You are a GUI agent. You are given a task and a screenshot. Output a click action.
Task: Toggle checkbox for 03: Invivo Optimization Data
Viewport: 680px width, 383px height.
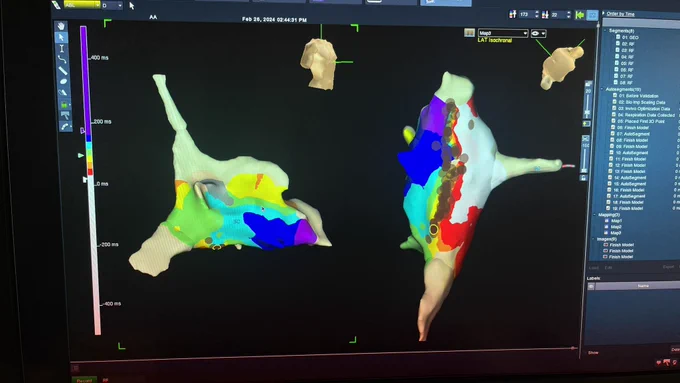614,108
